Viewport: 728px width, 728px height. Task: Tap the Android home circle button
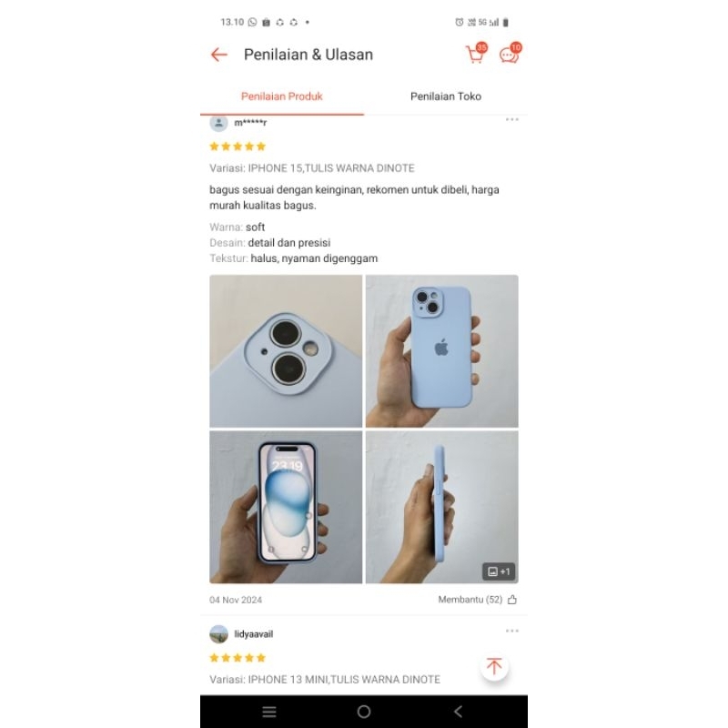pos(364,712)
